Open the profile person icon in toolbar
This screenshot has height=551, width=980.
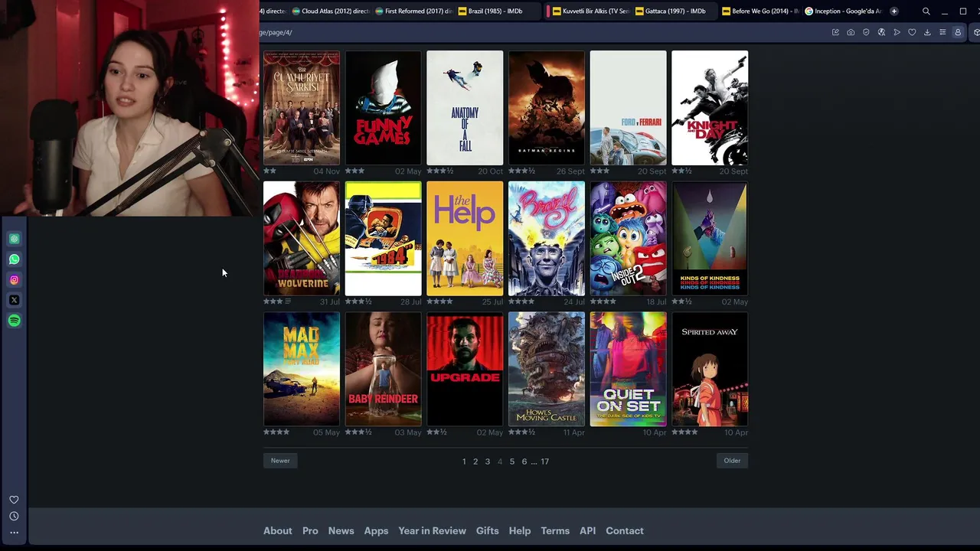957,32
